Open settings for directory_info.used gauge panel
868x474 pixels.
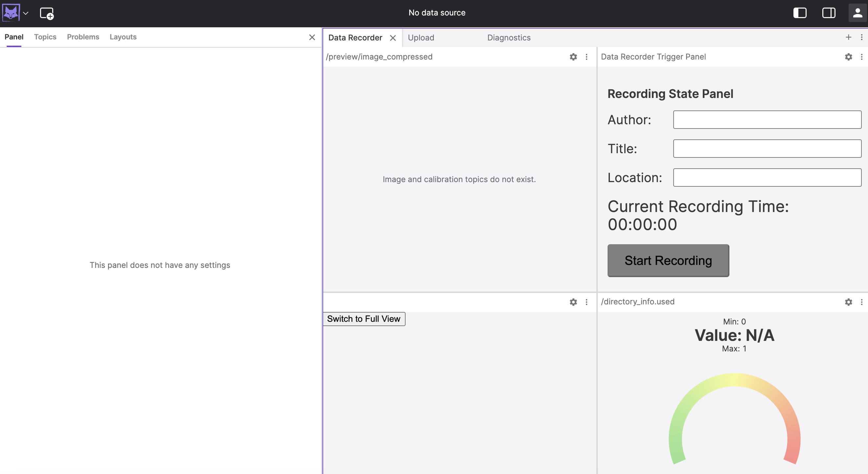tap(848, 302)
